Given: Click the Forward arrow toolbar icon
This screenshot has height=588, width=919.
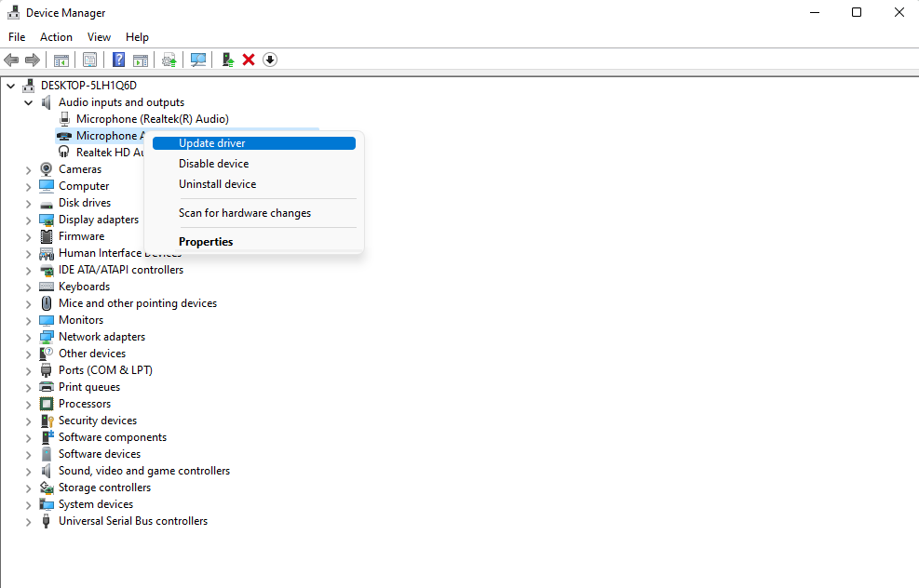Looking at the screenshot, I should coord(33,60).
